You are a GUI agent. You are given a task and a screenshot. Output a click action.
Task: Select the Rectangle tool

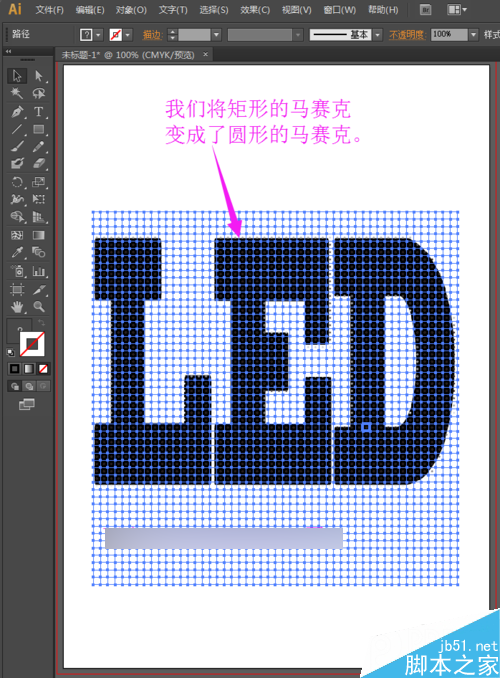point(38,129)
